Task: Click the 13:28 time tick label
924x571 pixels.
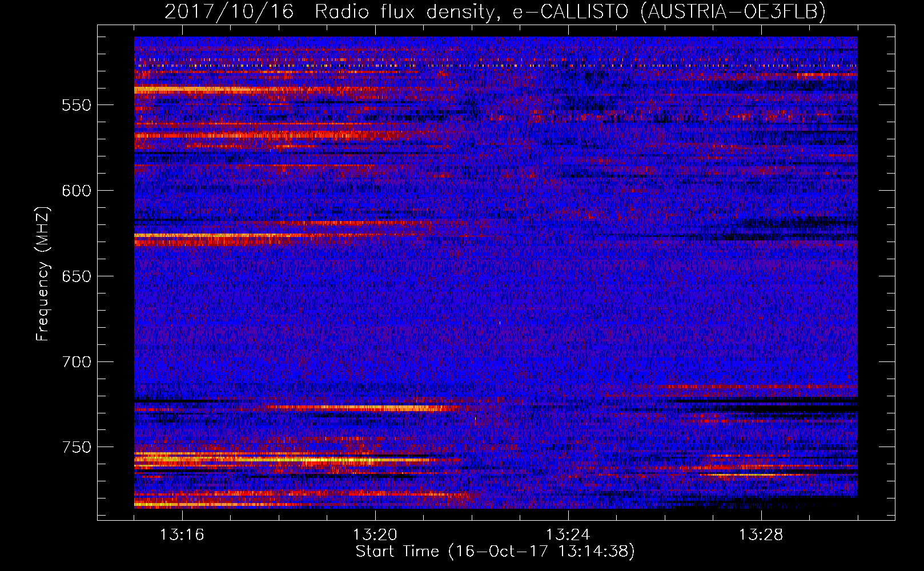Action: pyautogui.click(x=761, y=535)
